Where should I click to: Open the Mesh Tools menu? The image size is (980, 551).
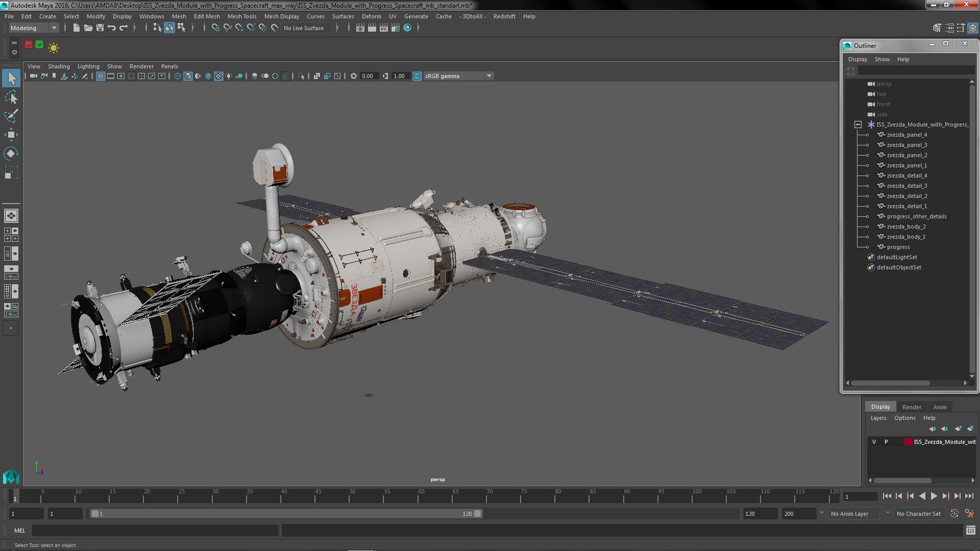click(241, 16)
